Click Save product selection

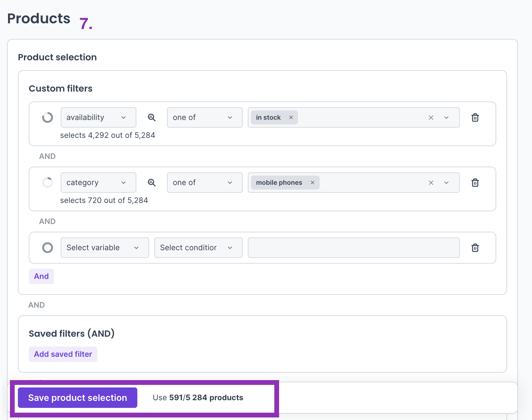pyautogui.click(x=78, y=398)
